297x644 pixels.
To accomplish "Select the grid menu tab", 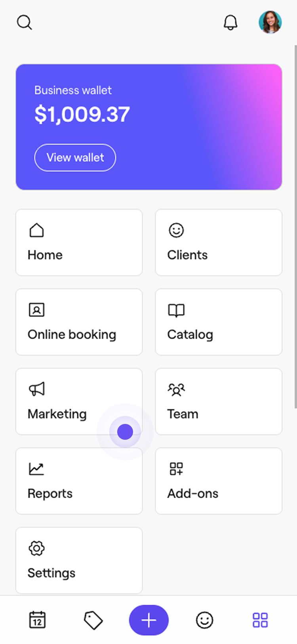I will 260,620.
